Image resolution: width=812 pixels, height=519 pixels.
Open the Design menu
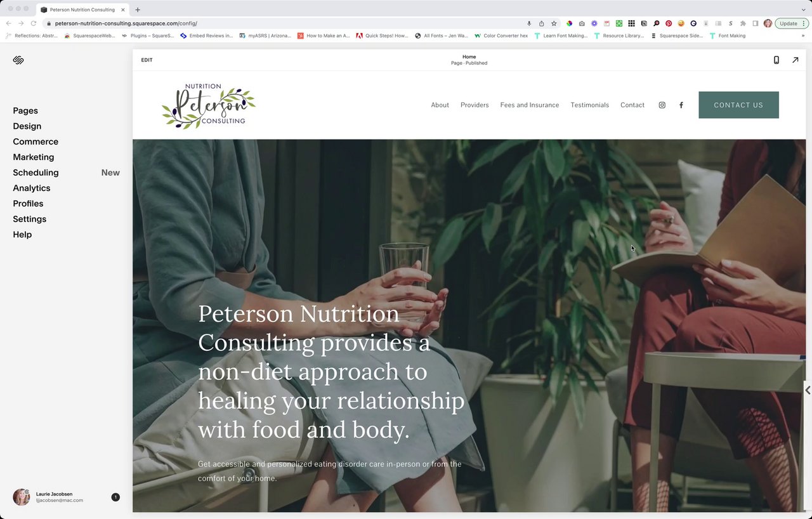27,126
